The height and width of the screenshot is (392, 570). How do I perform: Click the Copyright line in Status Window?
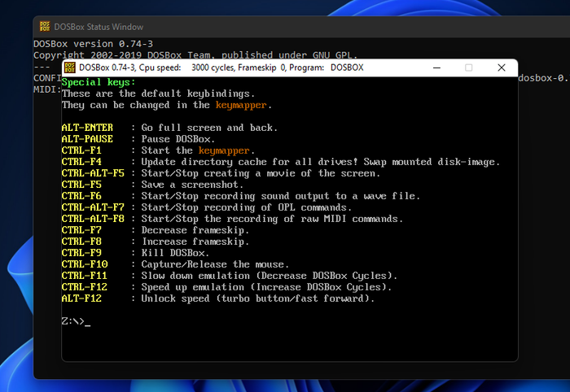coord(195,55)
